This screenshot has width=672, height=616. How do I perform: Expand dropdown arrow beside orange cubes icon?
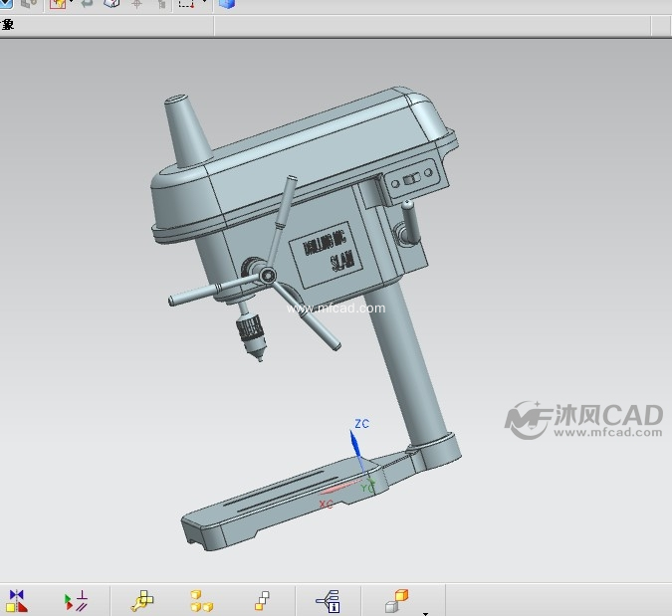426,612
